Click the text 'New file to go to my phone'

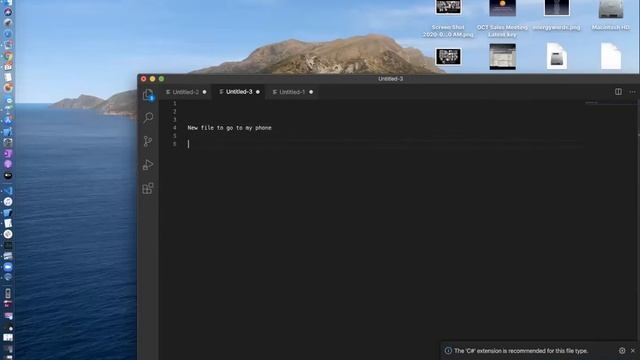[x=229, y=128]
